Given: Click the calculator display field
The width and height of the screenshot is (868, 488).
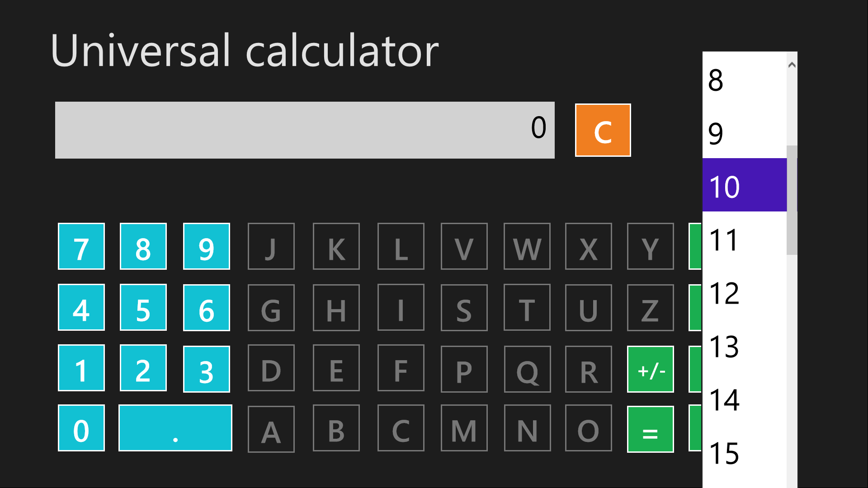Looking at the screenshot, I should pyautogui.click(x=304, y=130).
